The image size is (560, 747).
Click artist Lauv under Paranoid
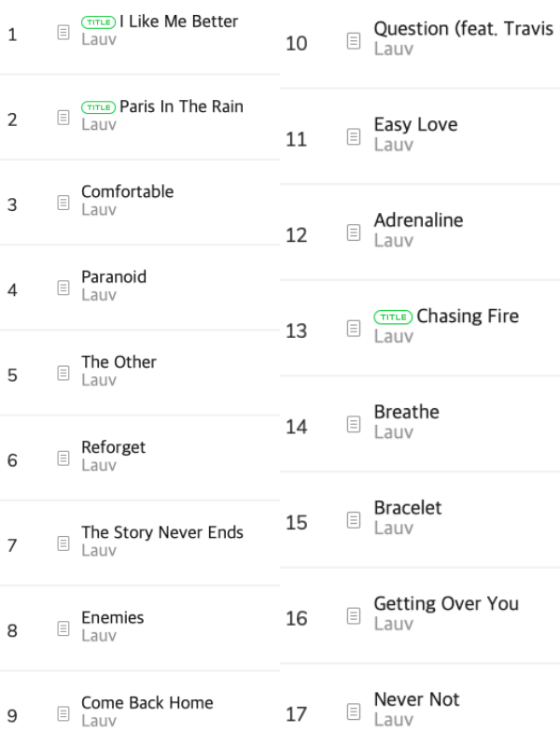coord(99,295)
